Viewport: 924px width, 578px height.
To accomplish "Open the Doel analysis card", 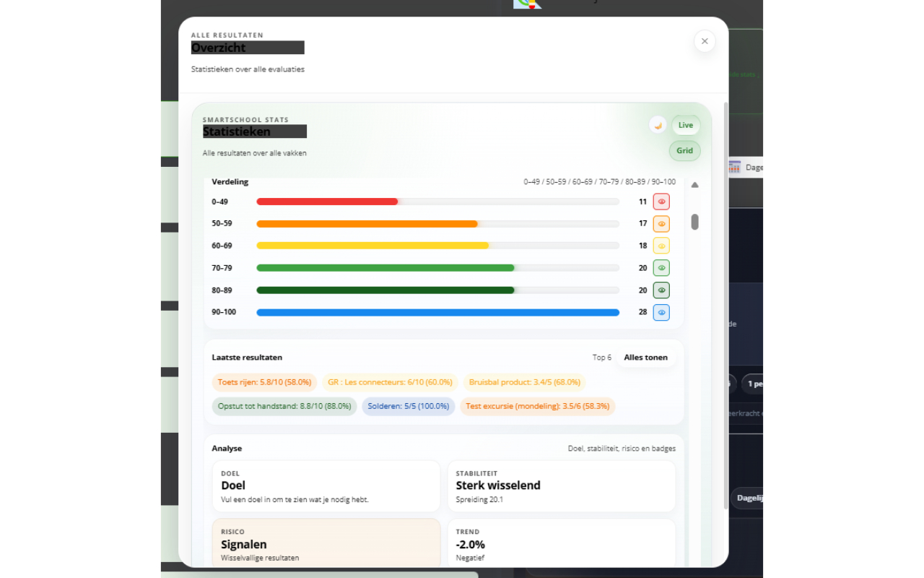I will pos(326,486).
